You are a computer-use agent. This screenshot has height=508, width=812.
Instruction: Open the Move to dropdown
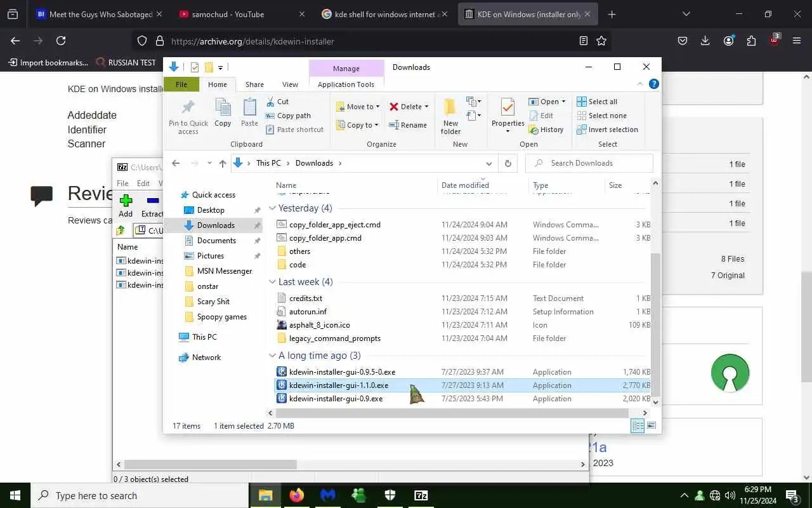[358, 107]
